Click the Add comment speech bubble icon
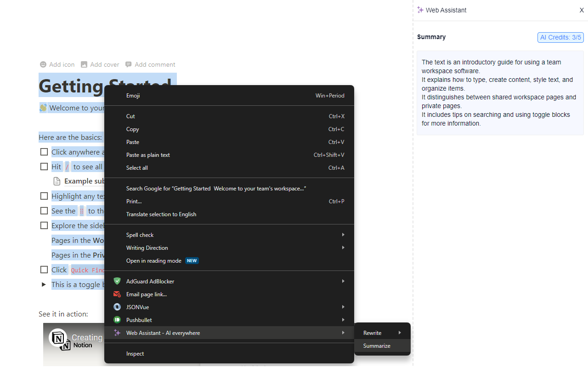 (129, 64)
